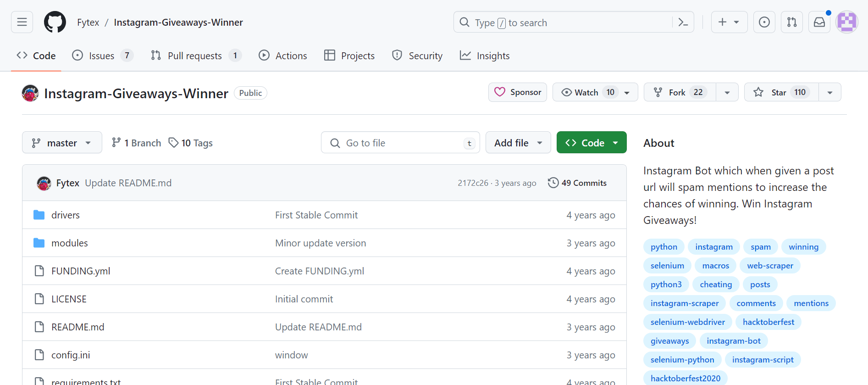The width and height of the screenshot is (868, 385).
Task: Open the command palette icon
Action: click(683, 22)
